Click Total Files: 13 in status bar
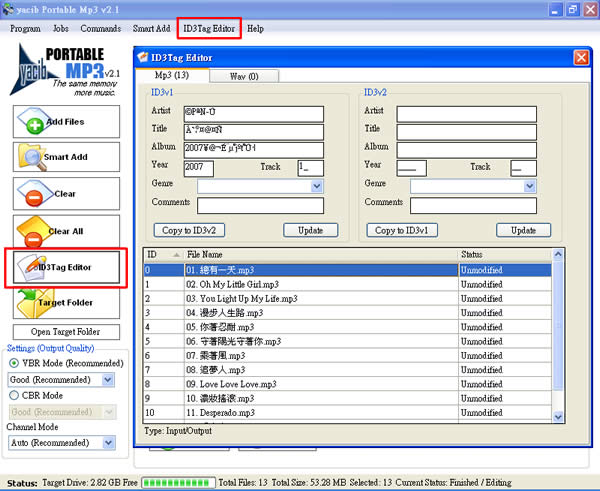This screenshot has height=491, width=600. click(x=243, y=483)
